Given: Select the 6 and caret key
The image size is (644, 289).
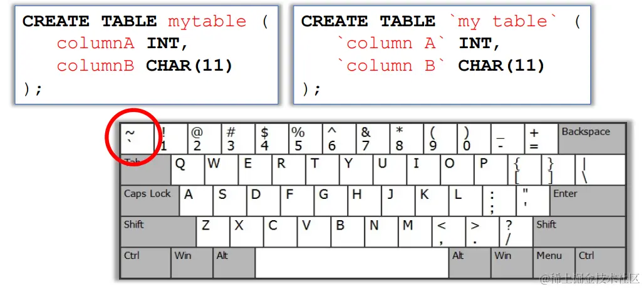Looking at the screenshot, I should pos(340,138).
